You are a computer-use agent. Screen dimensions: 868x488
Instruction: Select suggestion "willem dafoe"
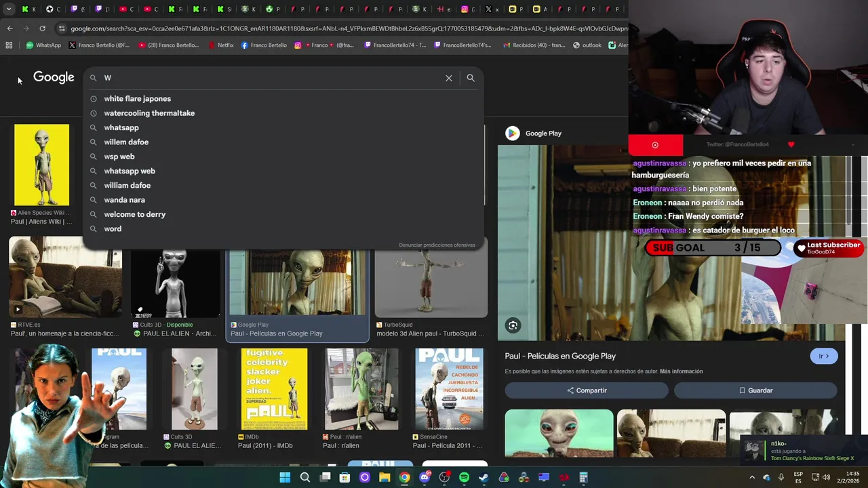coord(283,142)
